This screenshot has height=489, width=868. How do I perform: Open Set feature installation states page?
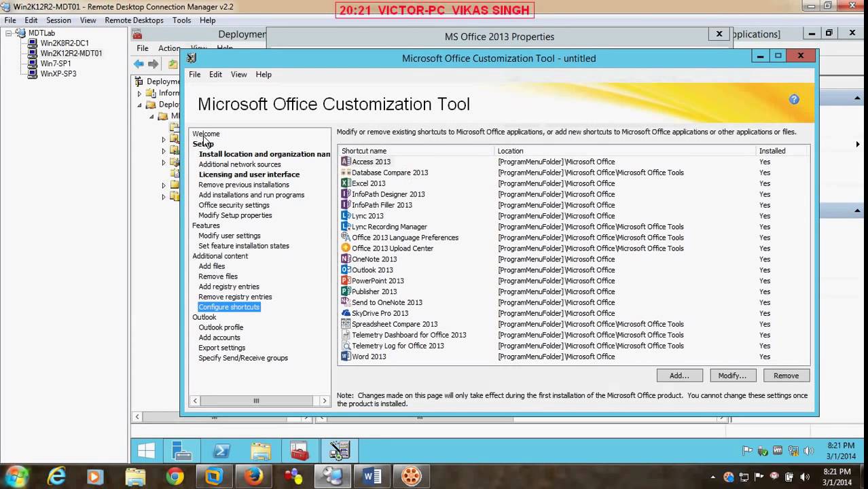tap(244, 246)
